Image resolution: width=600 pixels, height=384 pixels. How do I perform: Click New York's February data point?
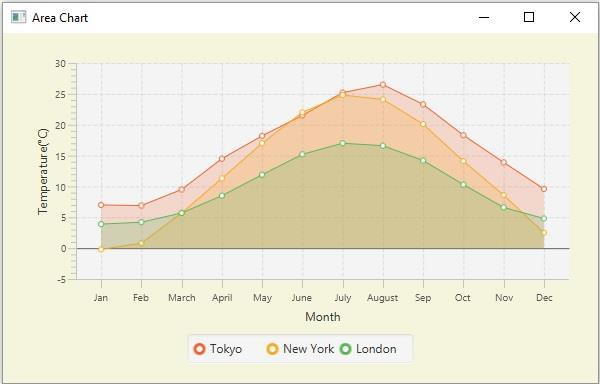coord(141,243)
